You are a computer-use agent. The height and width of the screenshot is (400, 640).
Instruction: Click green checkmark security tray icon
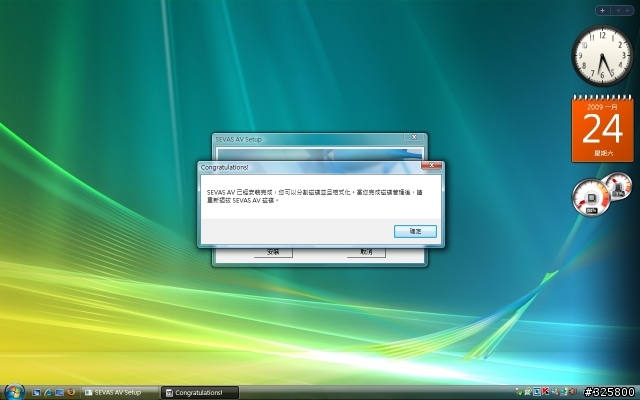click(520, 392)
